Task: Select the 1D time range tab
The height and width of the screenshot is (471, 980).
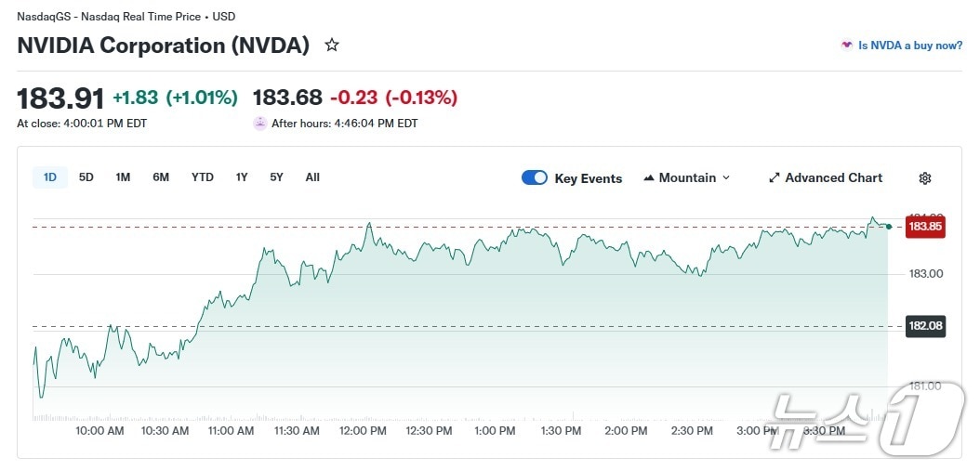Action: click(50, 177)
